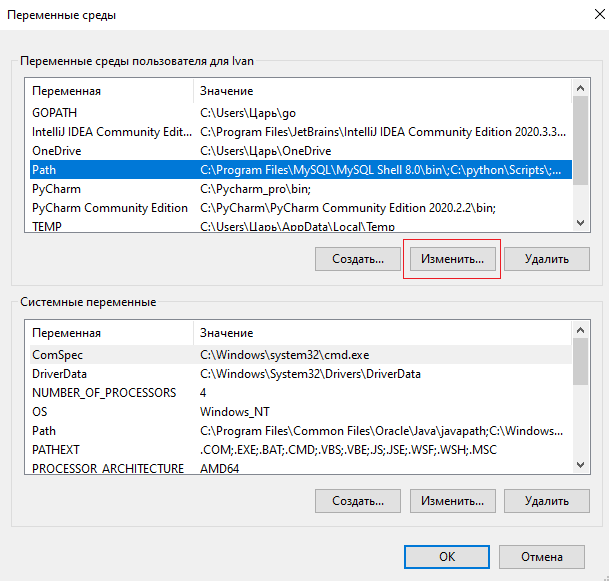Select IntelliJ IDEA Community Edit... variable row

[x=301, y=132]
